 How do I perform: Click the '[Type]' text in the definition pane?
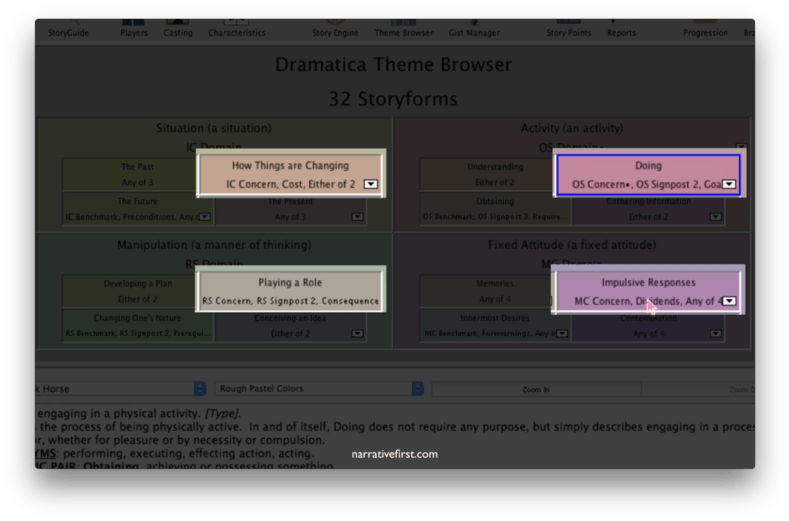pyautogui.click(x=222, y=413)
